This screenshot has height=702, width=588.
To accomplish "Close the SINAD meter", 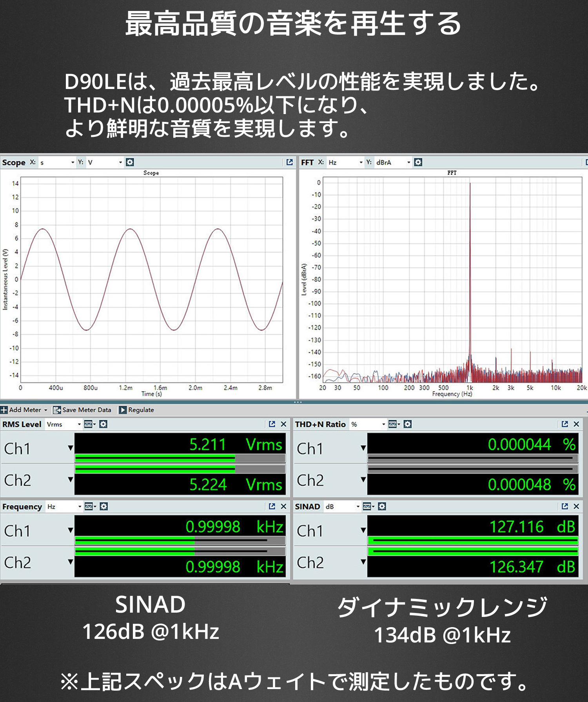I will click(x=576, y=506).
